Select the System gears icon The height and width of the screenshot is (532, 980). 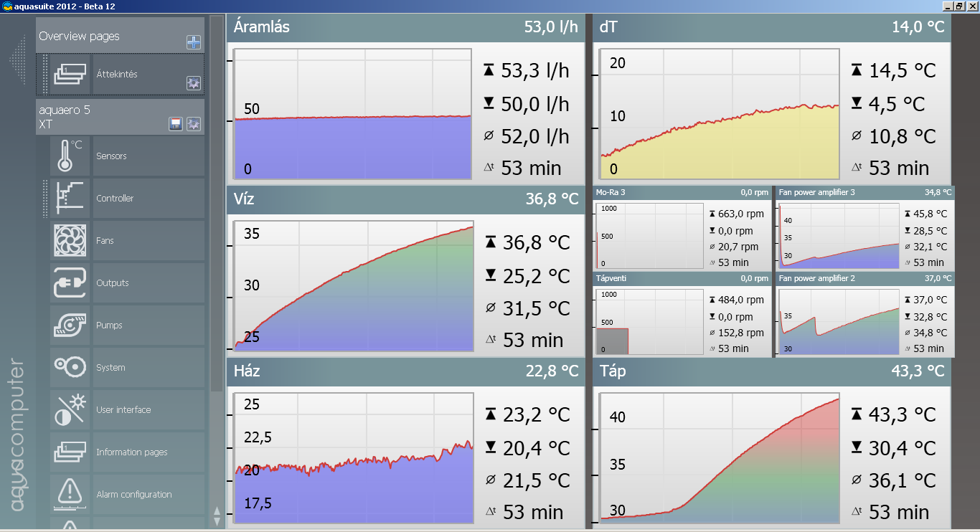pos(71,368)
